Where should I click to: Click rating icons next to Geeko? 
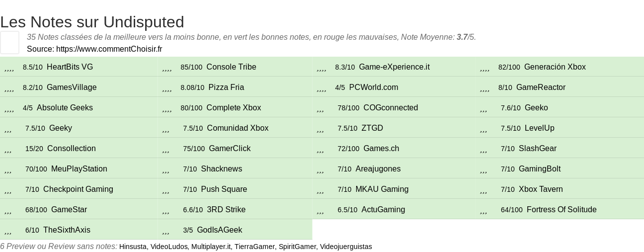tap(484, 108)
